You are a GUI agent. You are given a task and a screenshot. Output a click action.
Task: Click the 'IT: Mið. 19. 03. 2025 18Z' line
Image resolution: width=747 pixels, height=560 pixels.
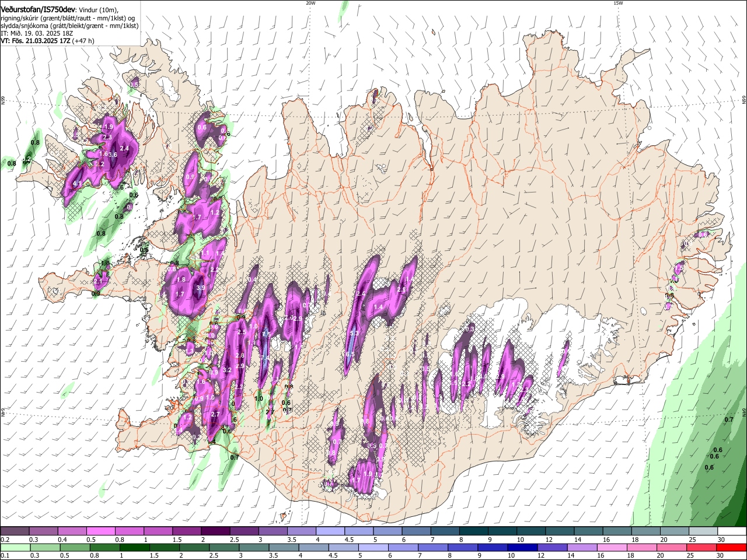pos(36,33)
